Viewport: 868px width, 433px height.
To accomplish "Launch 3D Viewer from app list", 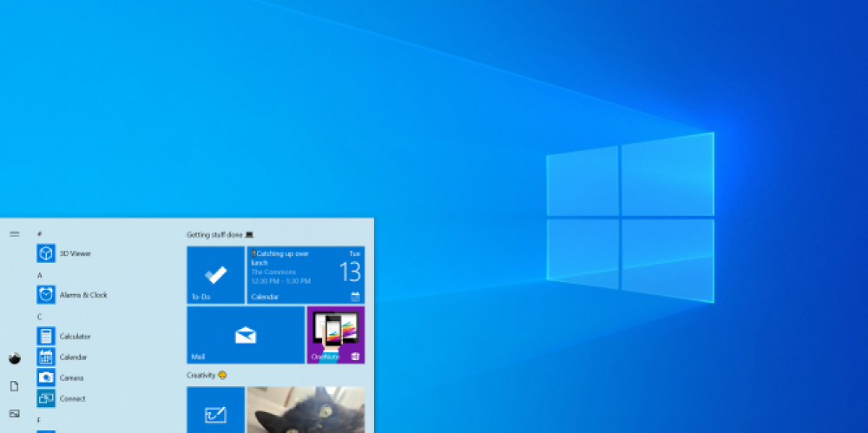I will pos(63,253).
